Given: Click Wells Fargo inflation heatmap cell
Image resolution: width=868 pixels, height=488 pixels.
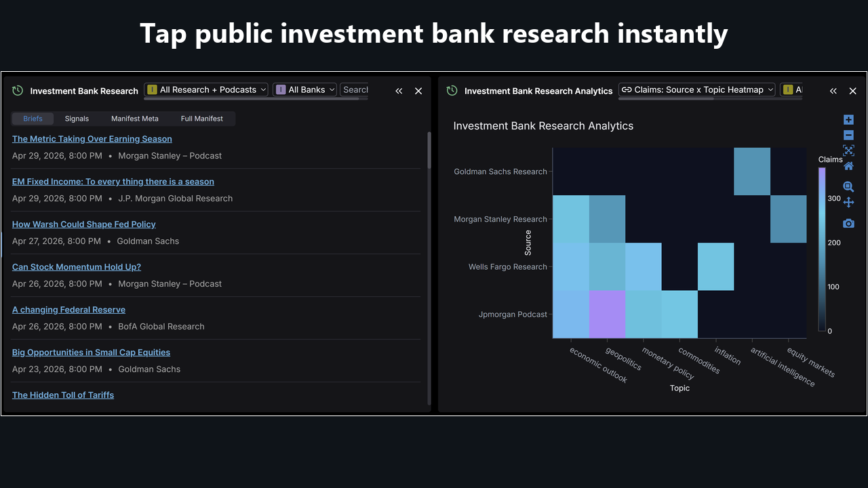Looking at the screenshot, I should click(x=716, y=266).
